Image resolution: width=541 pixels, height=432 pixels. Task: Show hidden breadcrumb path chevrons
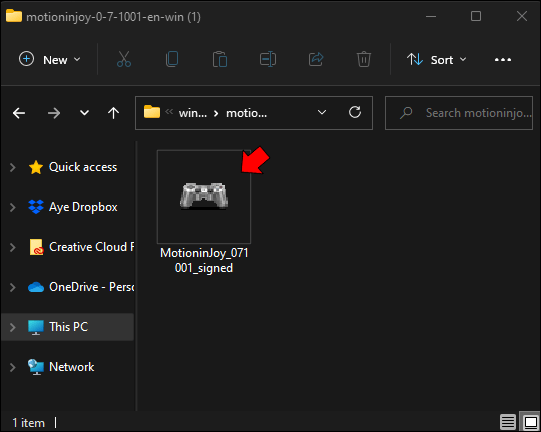[x=169, y=111]
